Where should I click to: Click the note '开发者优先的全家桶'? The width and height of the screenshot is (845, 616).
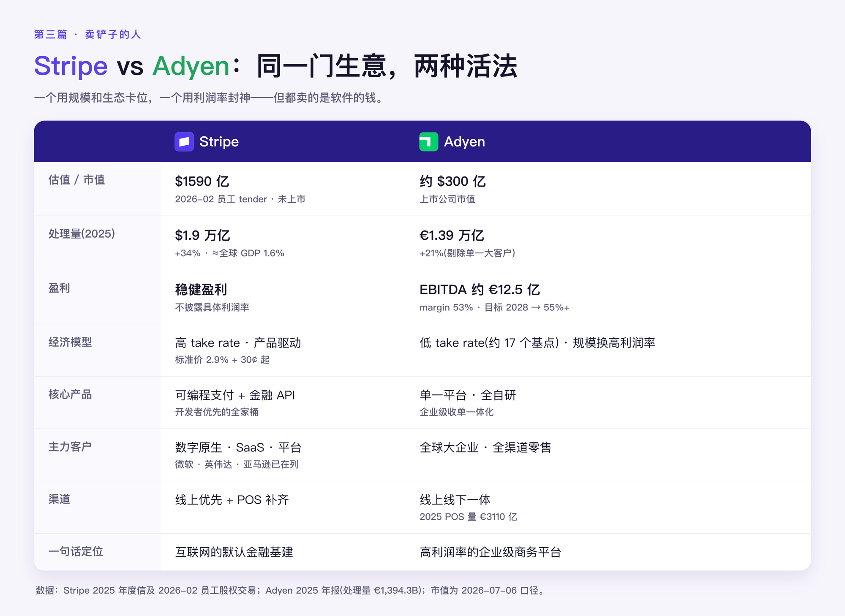[x=217, y=412]
